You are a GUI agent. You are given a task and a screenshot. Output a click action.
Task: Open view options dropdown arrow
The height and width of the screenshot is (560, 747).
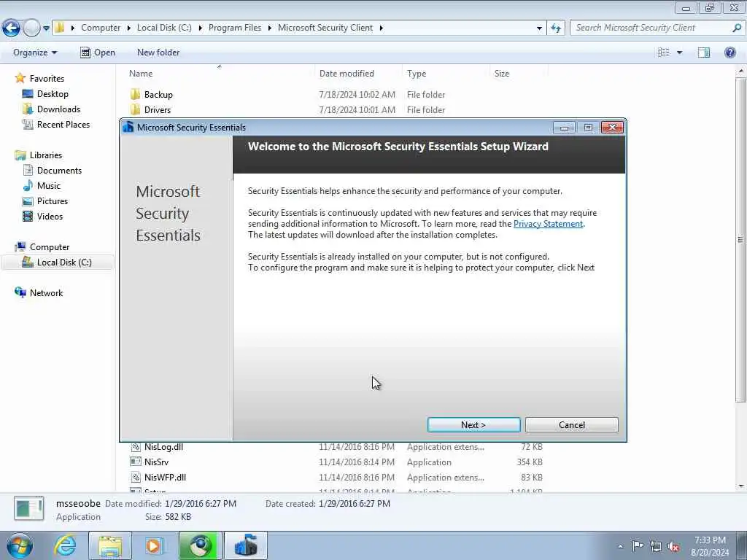679,52
